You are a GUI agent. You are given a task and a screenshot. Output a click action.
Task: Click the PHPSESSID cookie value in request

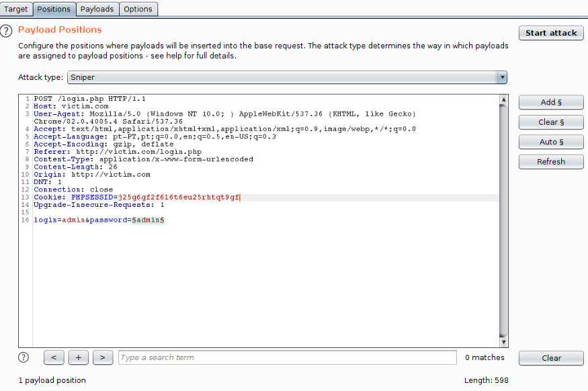pos(179,198)
